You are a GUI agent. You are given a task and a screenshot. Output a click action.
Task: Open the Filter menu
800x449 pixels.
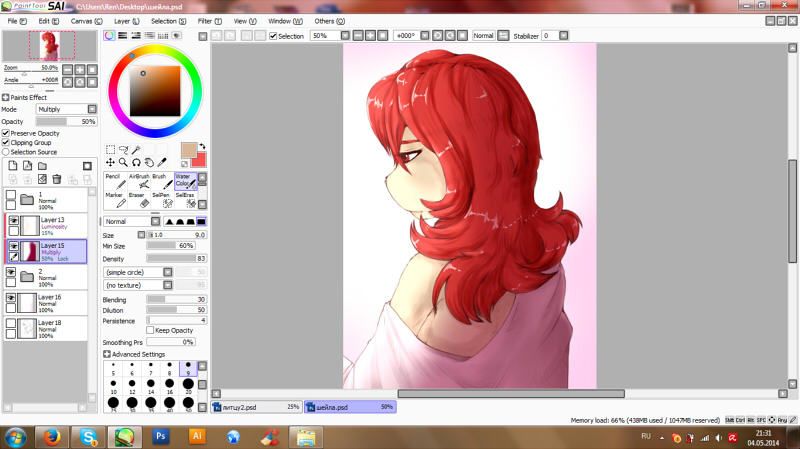(x=210, y=21)
